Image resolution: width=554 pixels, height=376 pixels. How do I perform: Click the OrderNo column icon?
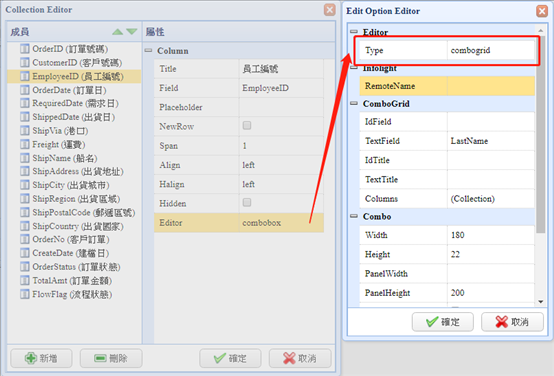(x=24, y=239)
